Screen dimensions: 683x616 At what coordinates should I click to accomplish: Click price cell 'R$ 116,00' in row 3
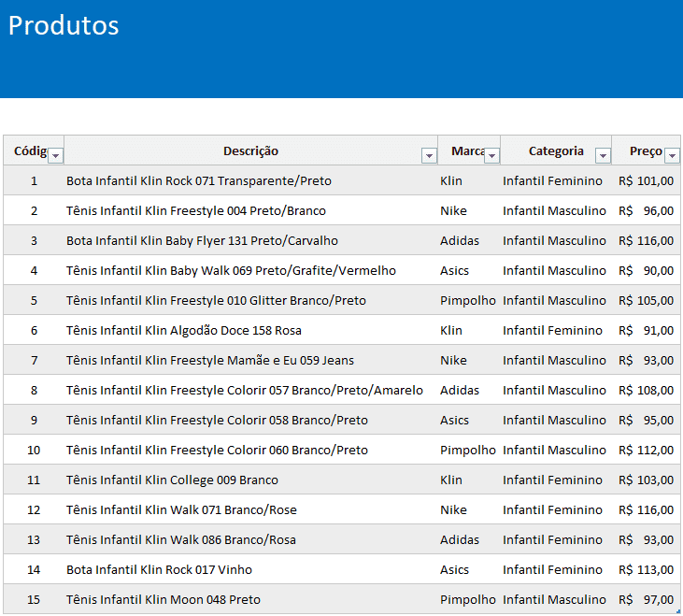[647, 240]
